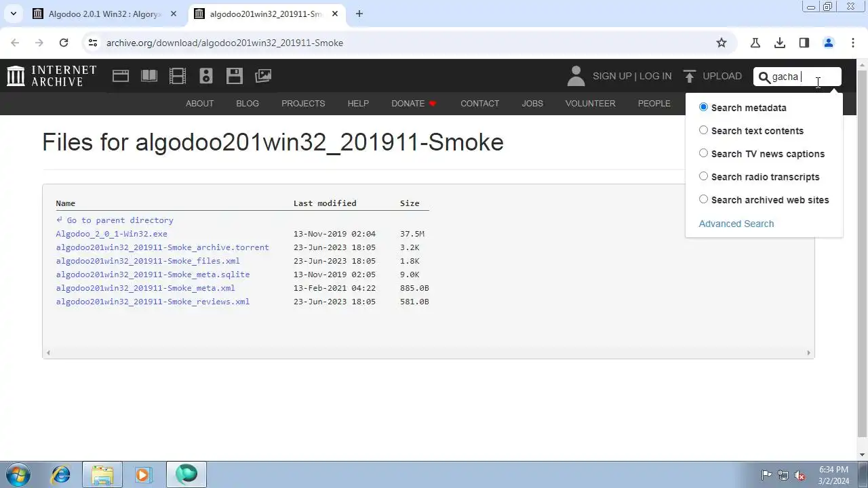The width and height of the screenshot is (868, 488).
Task: Open the Chrome profile icon
Action: [829, 43]
